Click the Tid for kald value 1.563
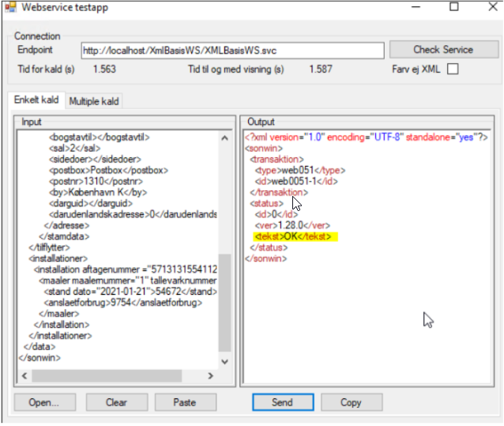This screenshot has width=504, height=426. click(x=104, y=69)
